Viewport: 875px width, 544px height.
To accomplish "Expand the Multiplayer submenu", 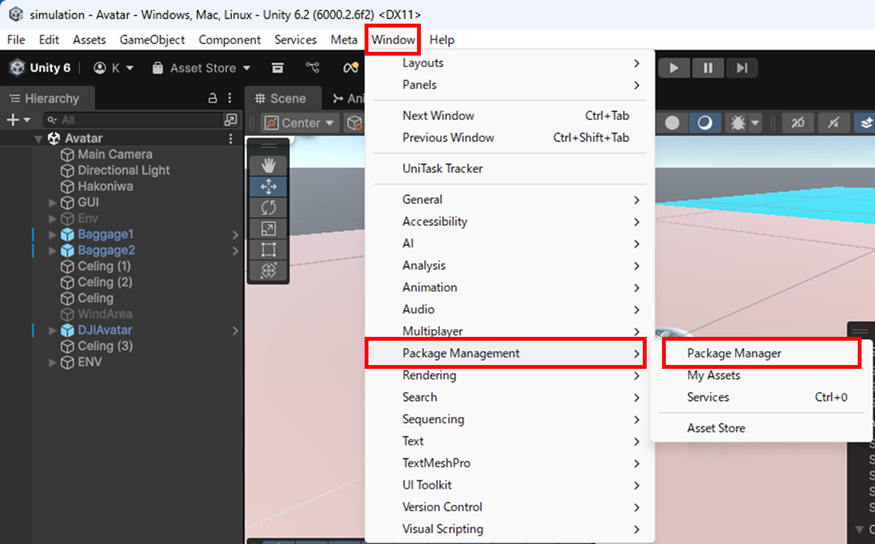I will click(x=509, y=331).
